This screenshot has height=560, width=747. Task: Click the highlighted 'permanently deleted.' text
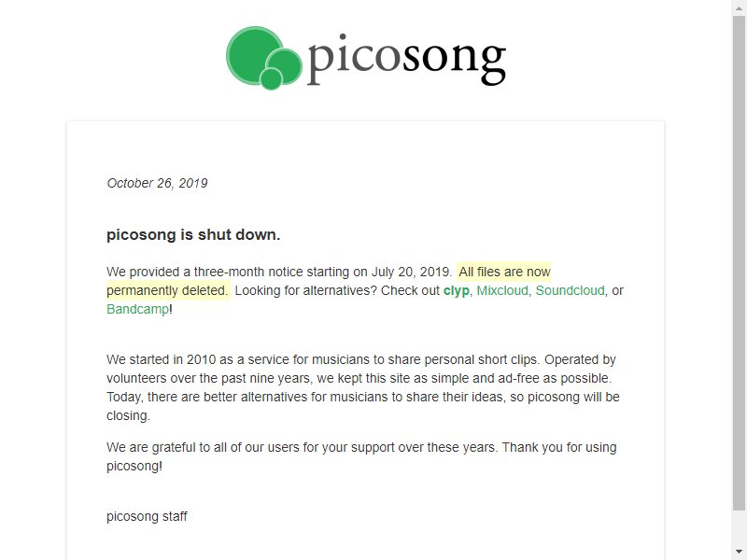pos(168,290)
